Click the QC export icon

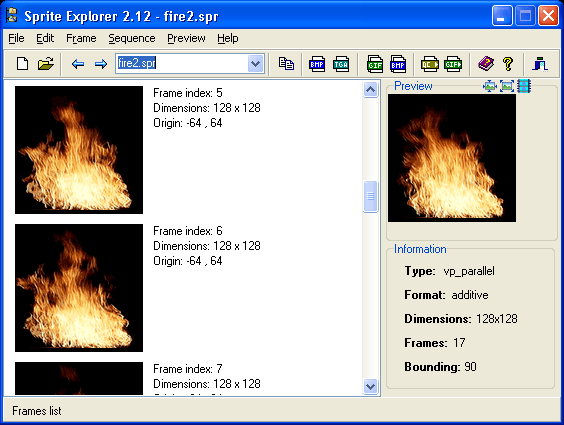click(x=430, y=64)
